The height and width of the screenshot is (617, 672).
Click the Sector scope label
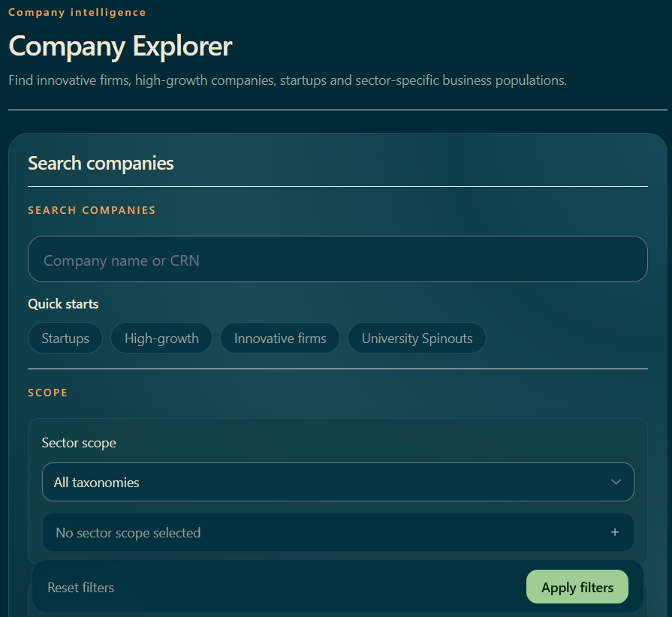pyautogui.click(x=79, y=443)
